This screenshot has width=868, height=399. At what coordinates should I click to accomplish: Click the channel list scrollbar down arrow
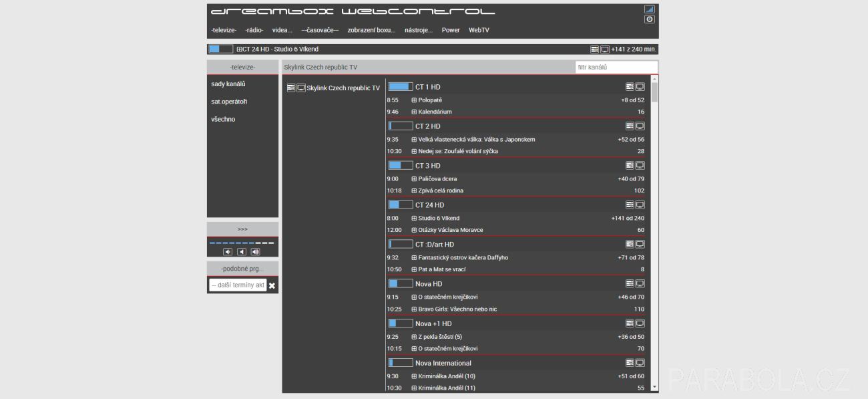[654, 386]
